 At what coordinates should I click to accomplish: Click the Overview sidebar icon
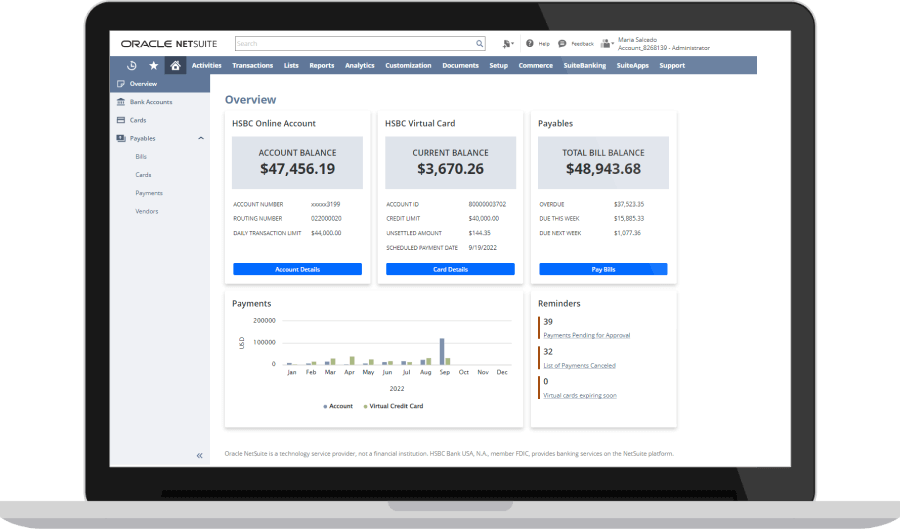point(121,84)
